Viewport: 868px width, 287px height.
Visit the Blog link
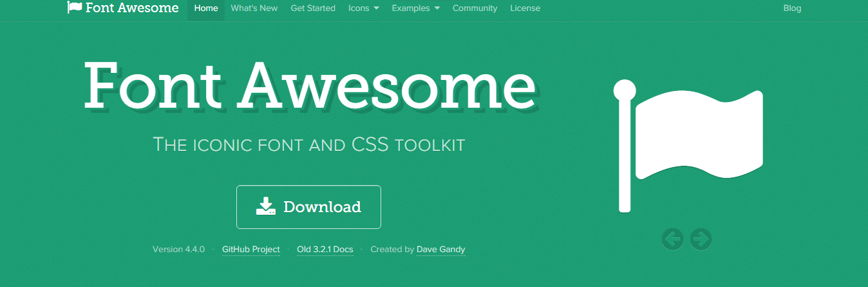(792, 8)
